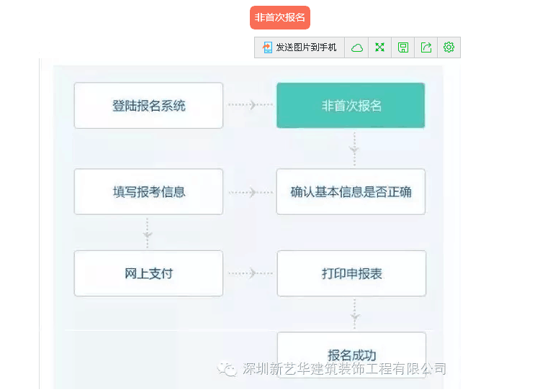Select the 登陆报名系统 flowchart box

[x=148, y=106]
